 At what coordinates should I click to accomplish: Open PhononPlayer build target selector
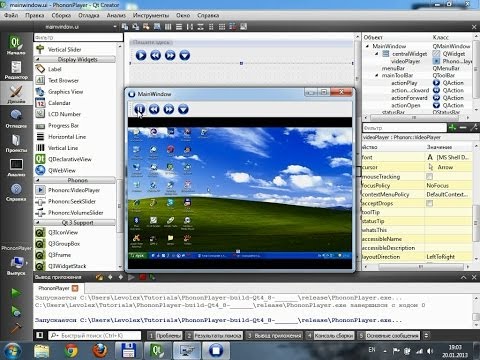(x=16, y=260)
